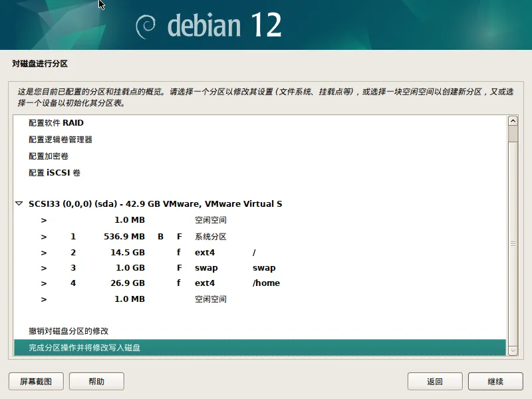Screen dimensions: 532x399
Task: Select finish partitioning and write changes entry
Action: tap(260, 347)
